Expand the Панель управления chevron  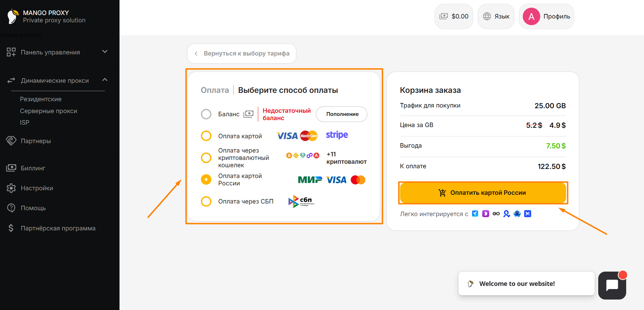[104, 52]
